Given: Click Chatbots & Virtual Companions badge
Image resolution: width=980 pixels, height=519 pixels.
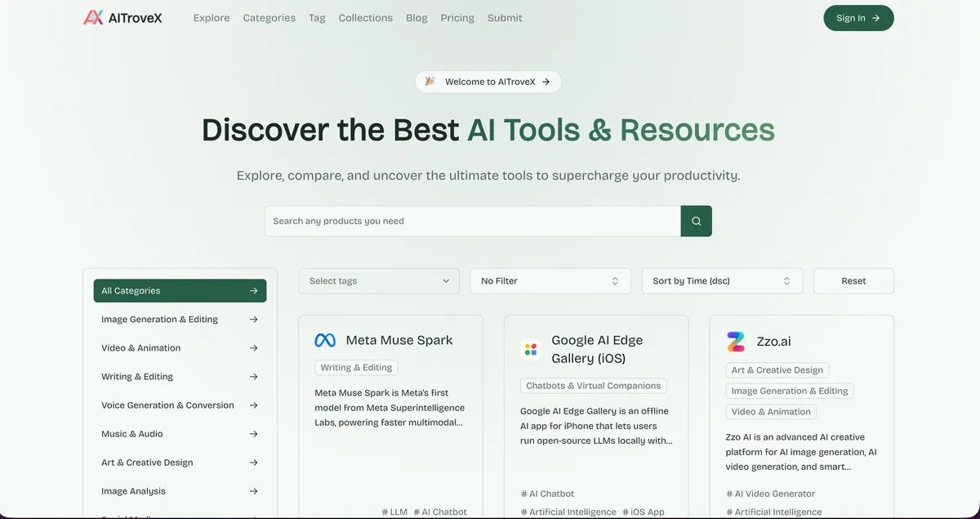Looking at the screenshot, I should (594, 386).
